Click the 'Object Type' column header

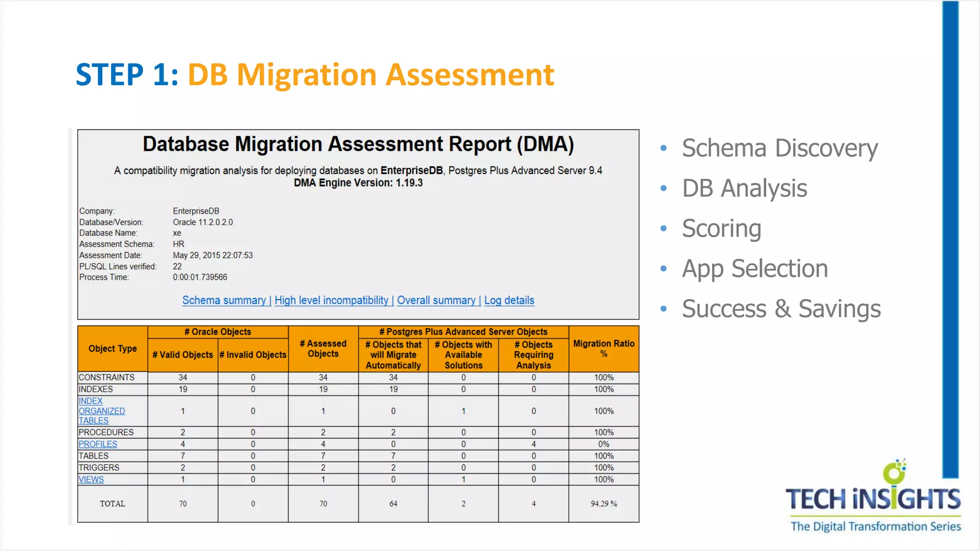[x=112, y=349]
